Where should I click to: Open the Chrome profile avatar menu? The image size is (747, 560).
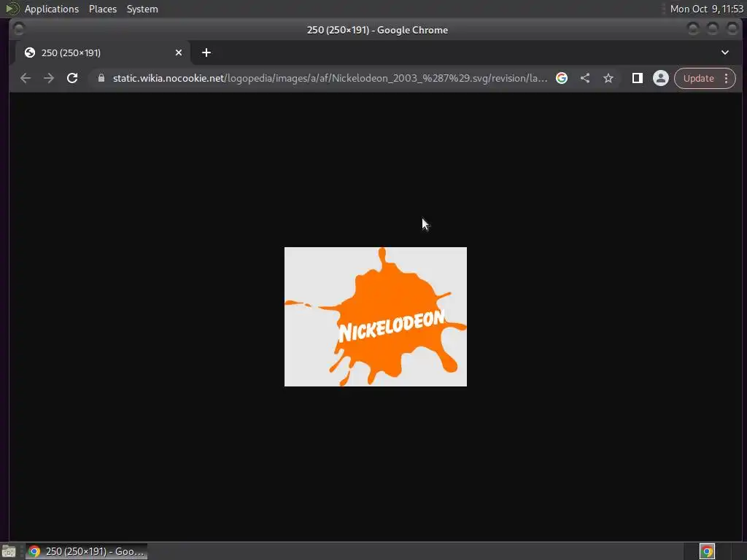[661, 78]
